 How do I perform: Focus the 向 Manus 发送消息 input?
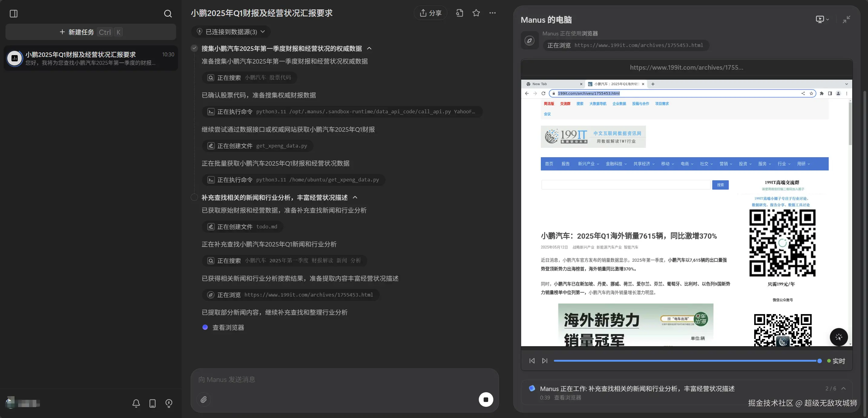click(x=344, y=380)
